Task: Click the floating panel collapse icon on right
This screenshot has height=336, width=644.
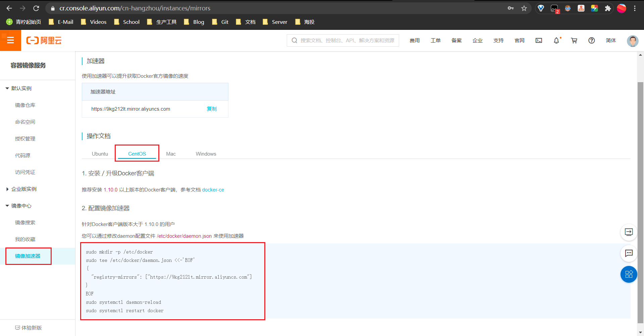Action: [629, 232]
